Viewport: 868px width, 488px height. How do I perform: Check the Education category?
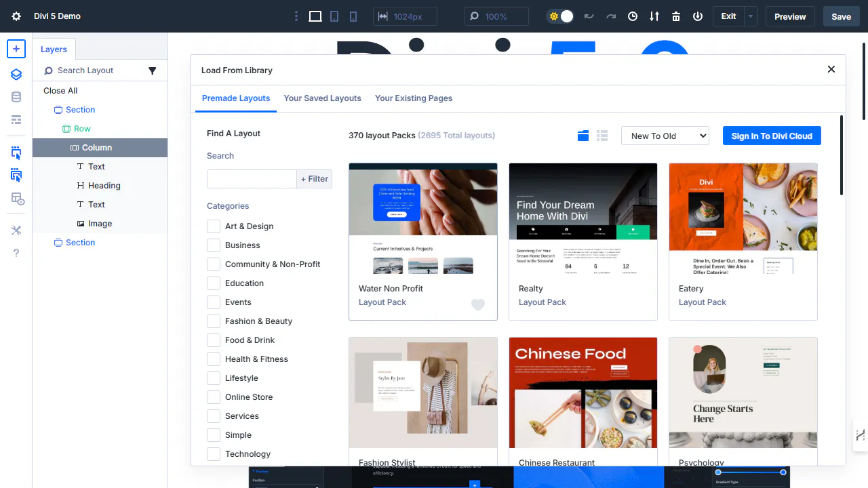(x=214, y=283)
